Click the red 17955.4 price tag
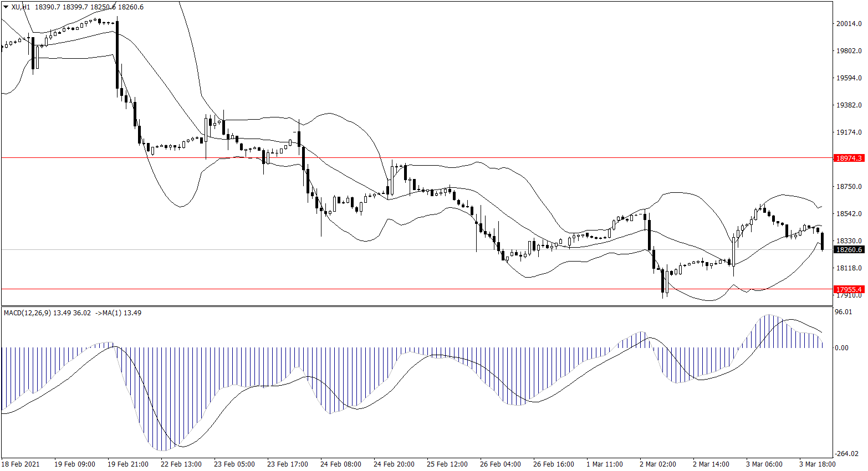This screenshot has height=471, width=868. point(849,290)
